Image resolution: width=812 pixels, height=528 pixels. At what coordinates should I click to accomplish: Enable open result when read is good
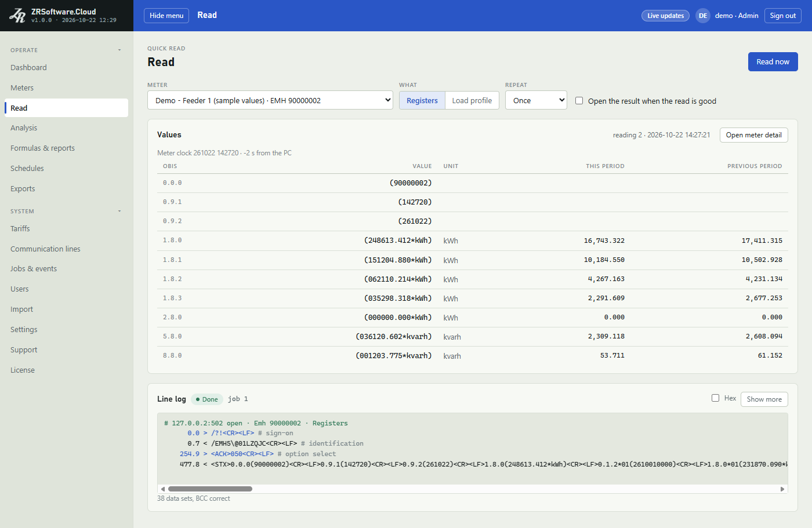[x=579, y=101]
